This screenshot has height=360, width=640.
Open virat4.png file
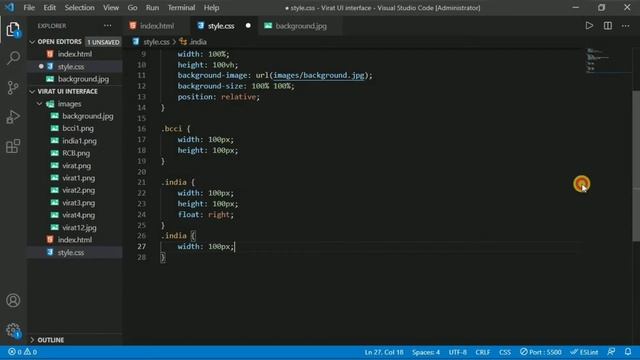click(x=75, y=215)
